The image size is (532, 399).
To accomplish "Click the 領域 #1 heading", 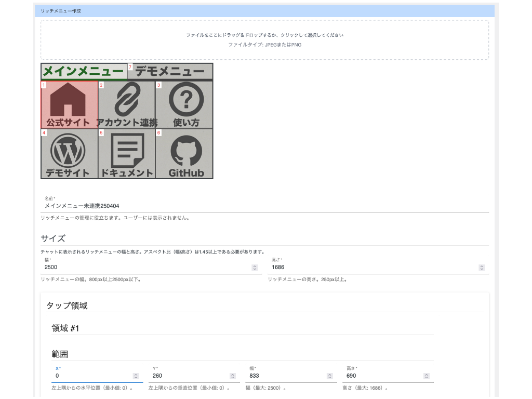I will (65, 328).
